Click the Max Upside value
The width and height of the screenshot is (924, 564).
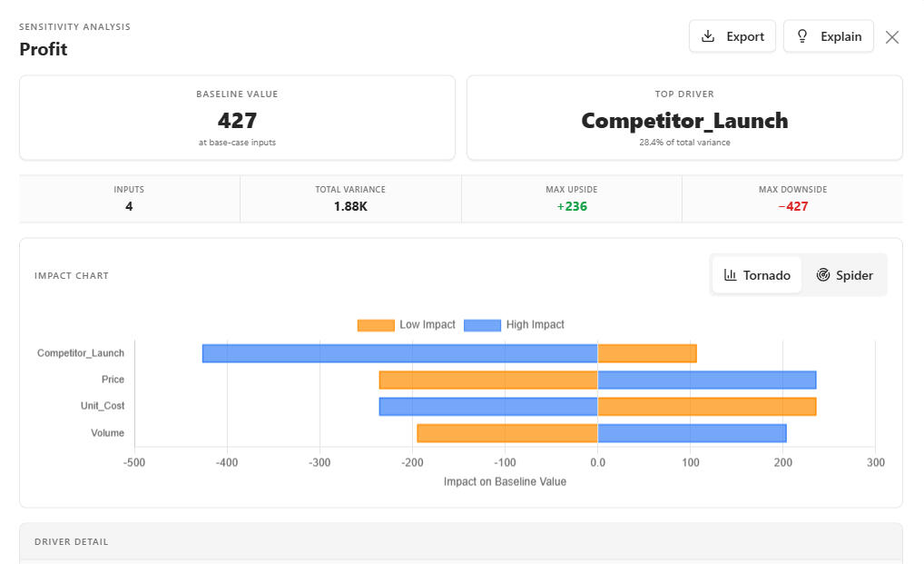point(572,206)
